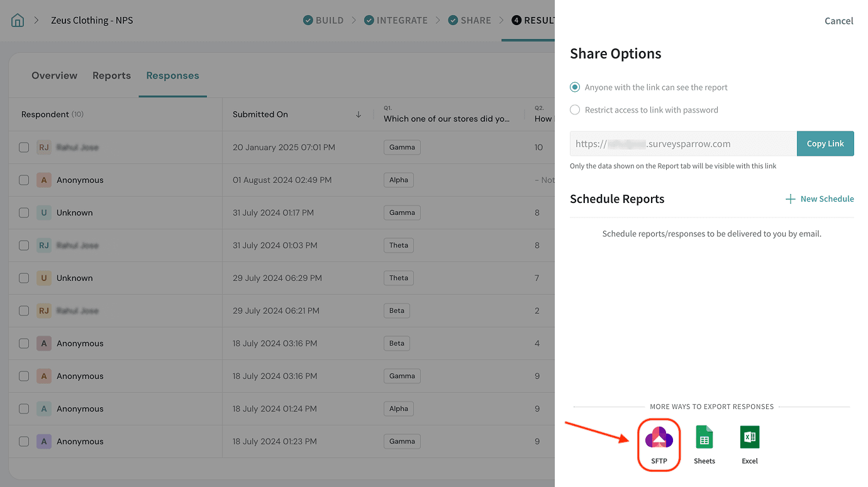Tick the checkbox for the 01 August 2024 response
The width and height of the screenshot is (868, 487).
tap(24, 180)
